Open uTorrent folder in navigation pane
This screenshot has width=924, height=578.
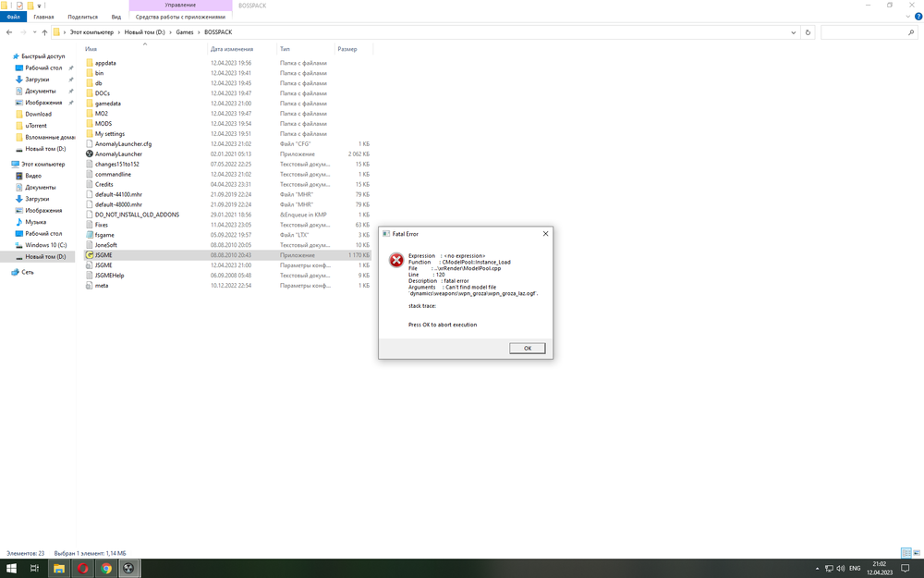36,126
